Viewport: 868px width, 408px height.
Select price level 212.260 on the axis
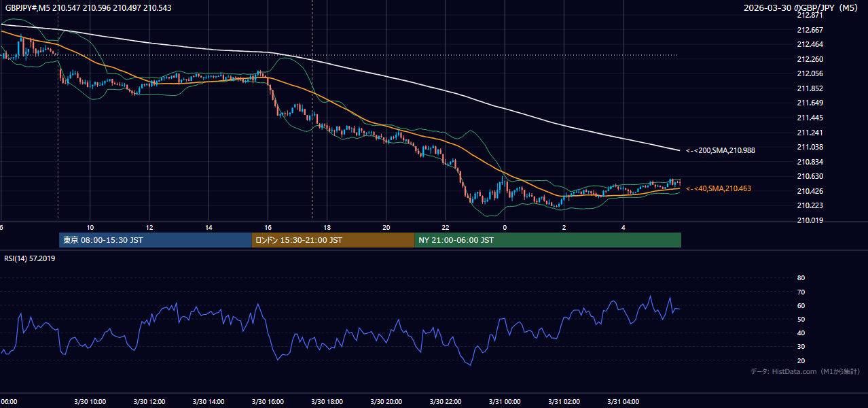coord(810,59)
